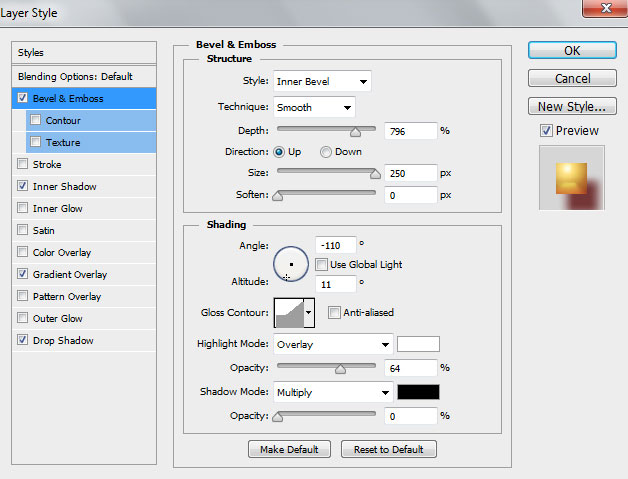Open the Stroke settings
This screenshot has width=628, height=479.
[x=47, y=165]
